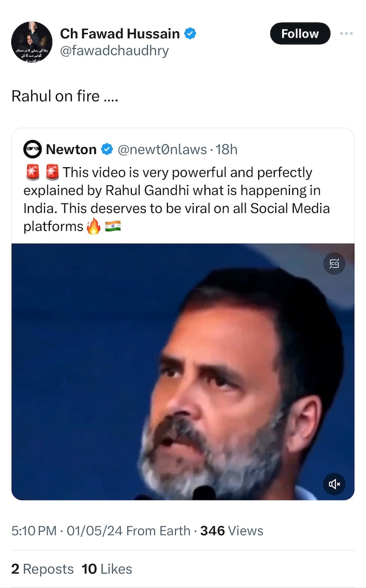The width and height of the screenshot is (366, 588).
Task: Click the @newt0nlaws handle
Action: pos(162,149)
